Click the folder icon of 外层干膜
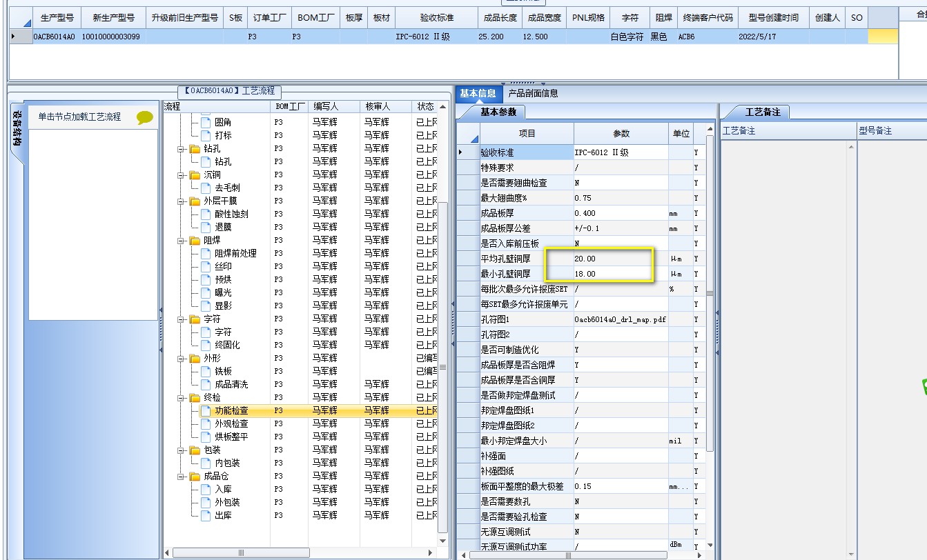The height and width of the screenshot is (560, 927). point(195,201)
